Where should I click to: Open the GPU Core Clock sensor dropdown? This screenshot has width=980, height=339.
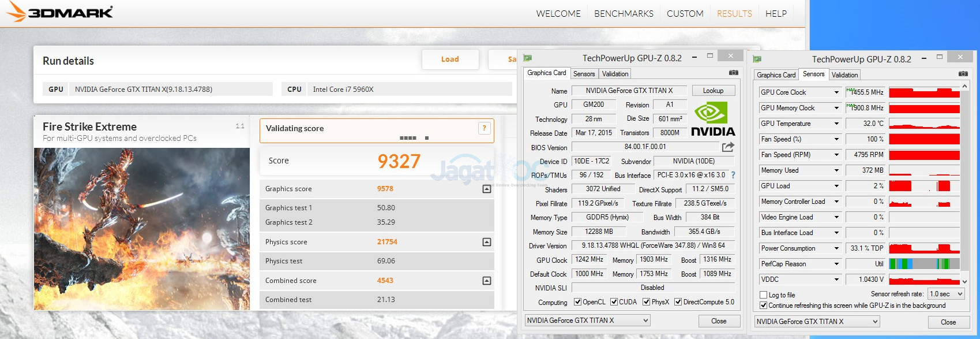836,92
